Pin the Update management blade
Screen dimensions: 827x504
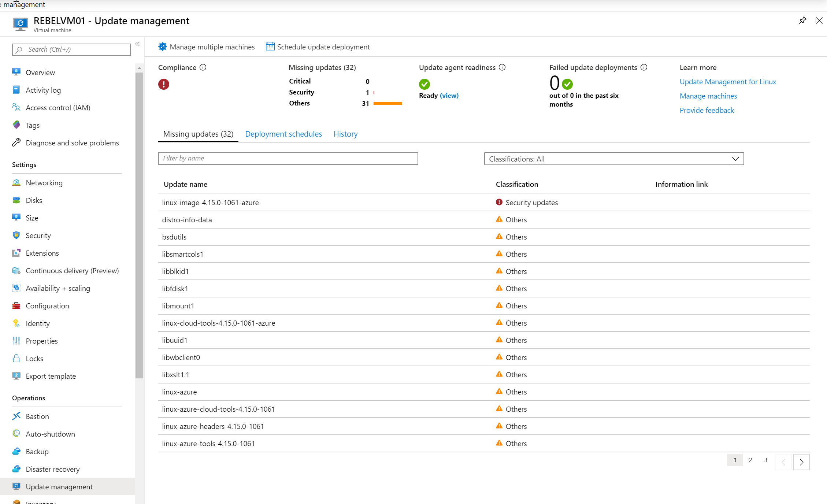(x=802, y=21)
